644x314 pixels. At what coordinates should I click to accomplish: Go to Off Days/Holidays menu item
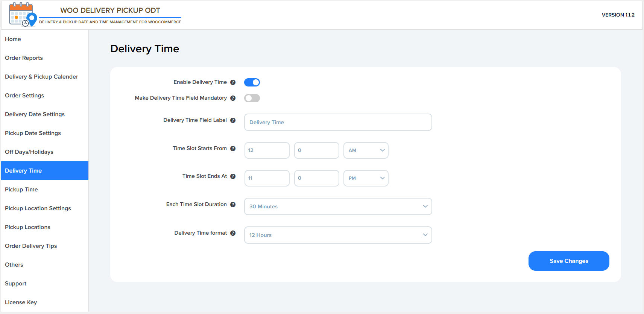pos(29,152)
